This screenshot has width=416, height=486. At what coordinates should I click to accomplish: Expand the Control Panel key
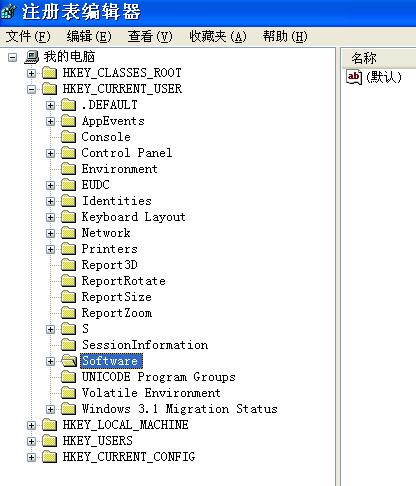point(50,153)
